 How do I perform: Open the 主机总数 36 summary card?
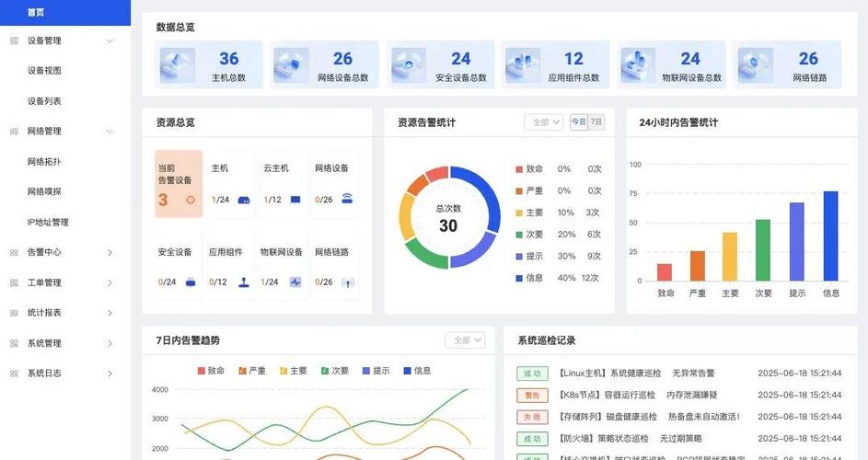tap(209, 64)
